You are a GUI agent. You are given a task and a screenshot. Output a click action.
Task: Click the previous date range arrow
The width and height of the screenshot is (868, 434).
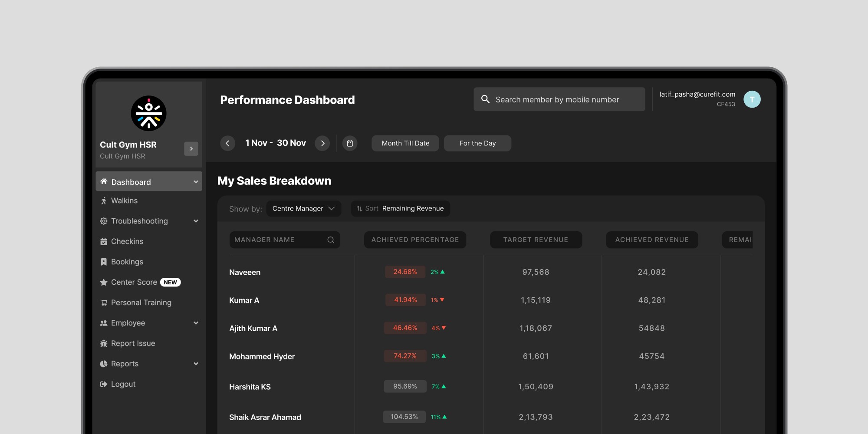(227, 143)
